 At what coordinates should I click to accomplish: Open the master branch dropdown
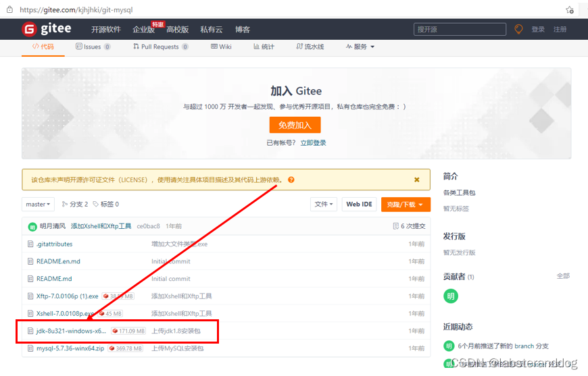(x=39, y=204)
